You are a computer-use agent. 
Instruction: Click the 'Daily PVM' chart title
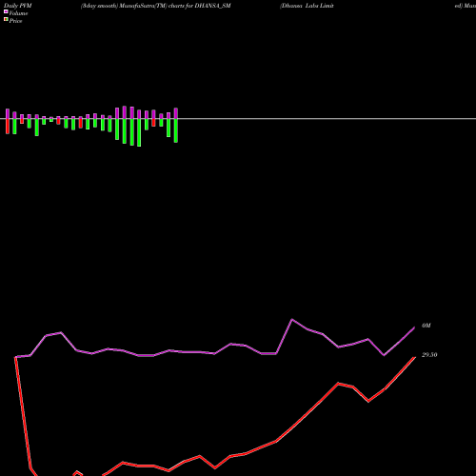18,6
